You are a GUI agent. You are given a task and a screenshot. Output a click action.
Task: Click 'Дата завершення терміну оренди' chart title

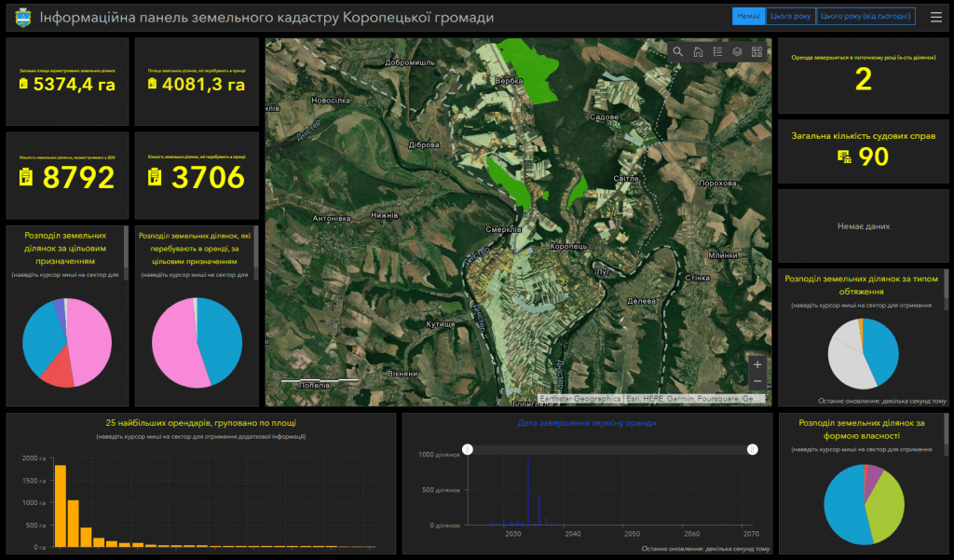tap(587, 423)
